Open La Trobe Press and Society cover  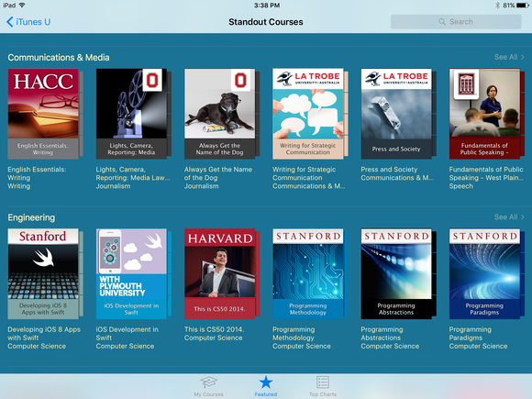[x=396, y=114]
